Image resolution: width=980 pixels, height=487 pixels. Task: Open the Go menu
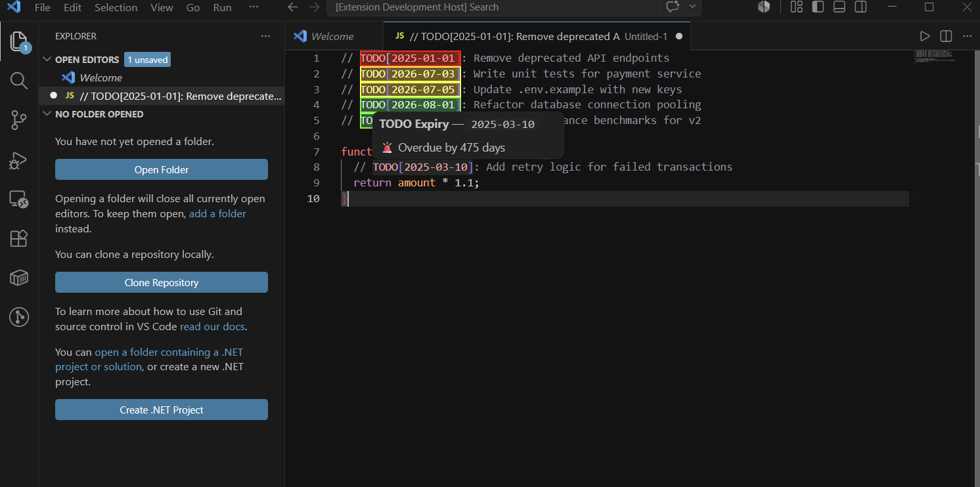click(193, 8)
